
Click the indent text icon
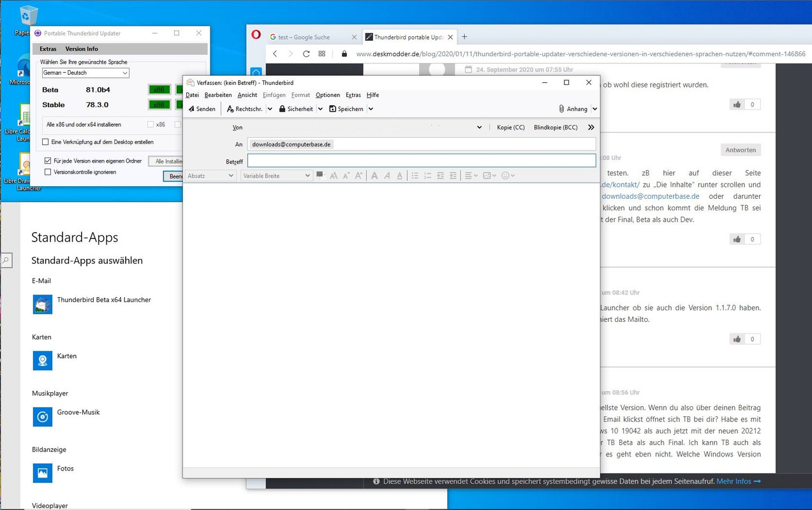coord(453,176)
